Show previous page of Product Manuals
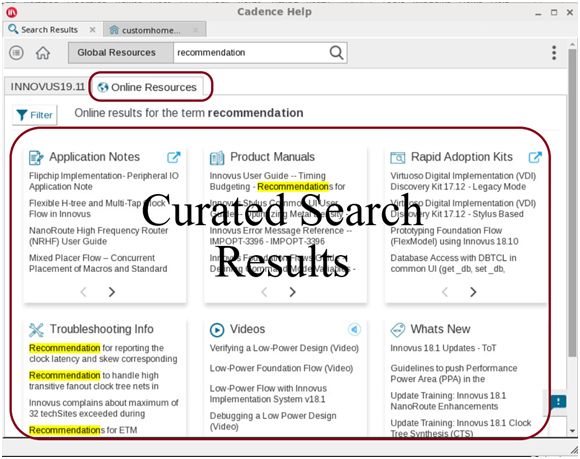 264,292
